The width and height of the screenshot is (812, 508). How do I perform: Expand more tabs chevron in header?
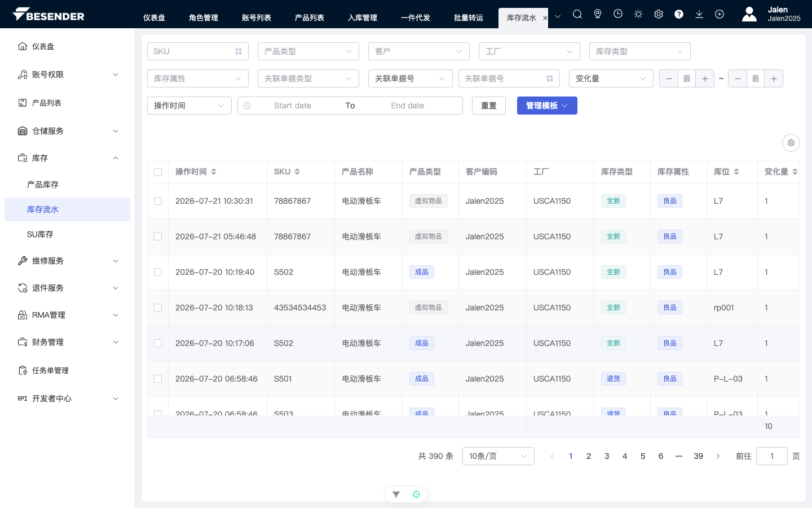tap(558, 16)
